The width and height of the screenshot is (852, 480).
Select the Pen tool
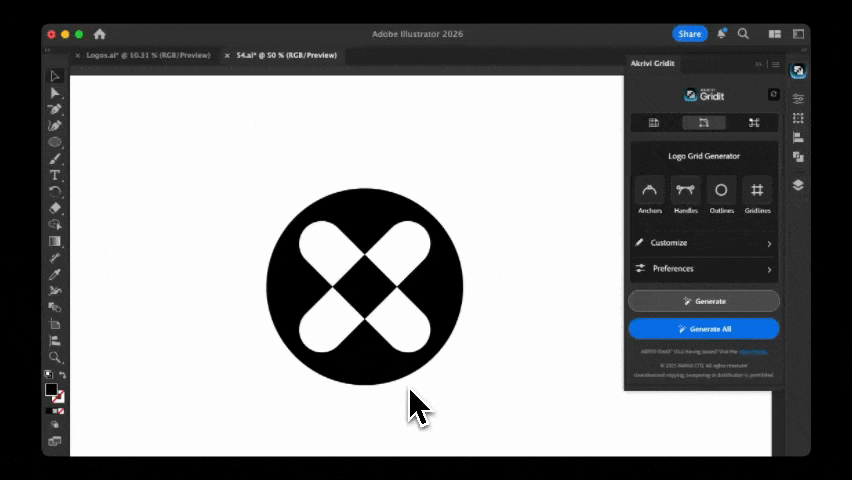pos(55,109)
